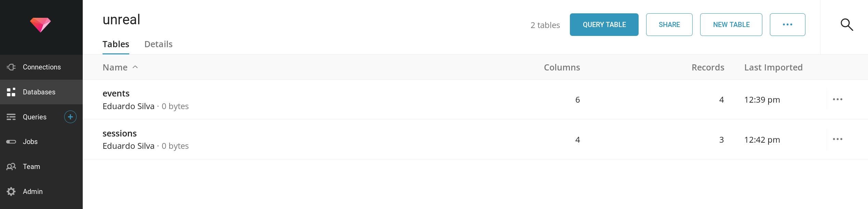Click the Connections plug icon
The height and width of the screenshot is (209, 868).
(x=11, y=67)
